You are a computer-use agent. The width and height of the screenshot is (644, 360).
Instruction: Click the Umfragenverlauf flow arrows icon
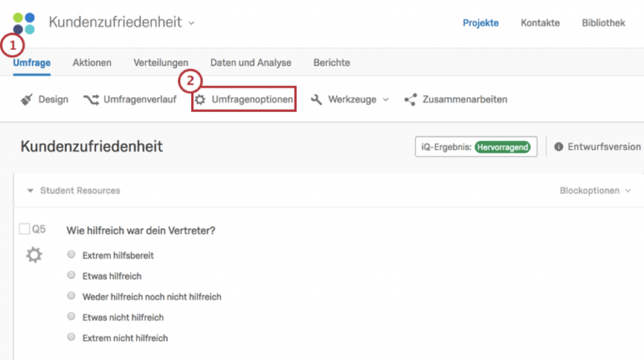click(91, 99)
